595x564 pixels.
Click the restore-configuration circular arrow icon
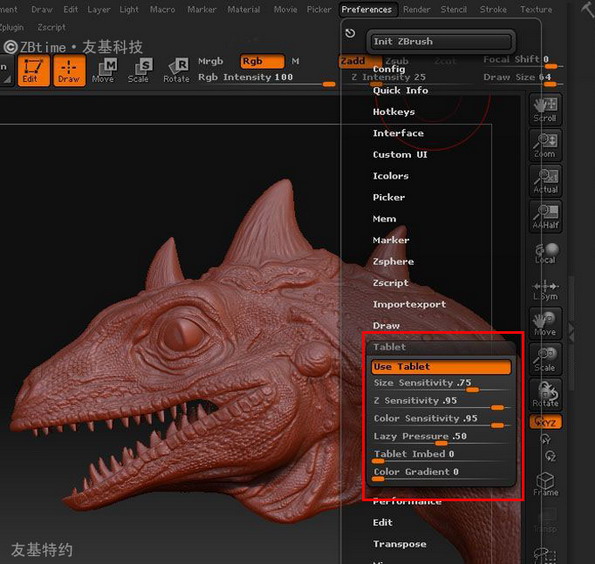350,33
